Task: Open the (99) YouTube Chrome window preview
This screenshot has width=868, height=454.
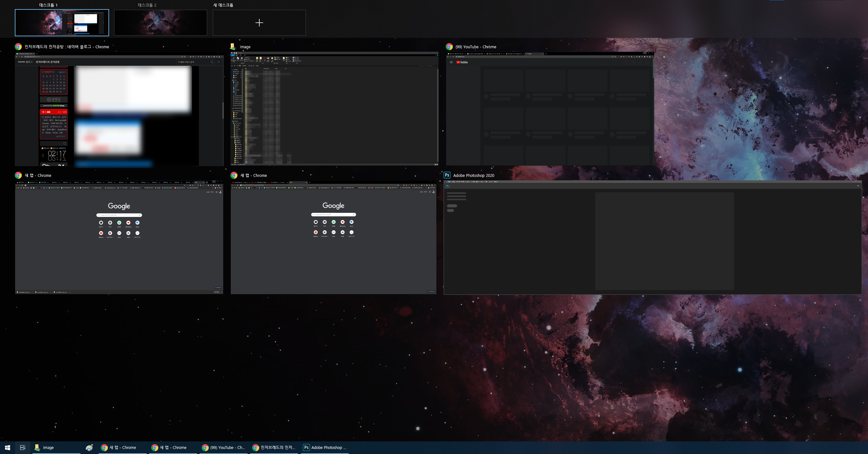Action: click(x=550, y=109)
